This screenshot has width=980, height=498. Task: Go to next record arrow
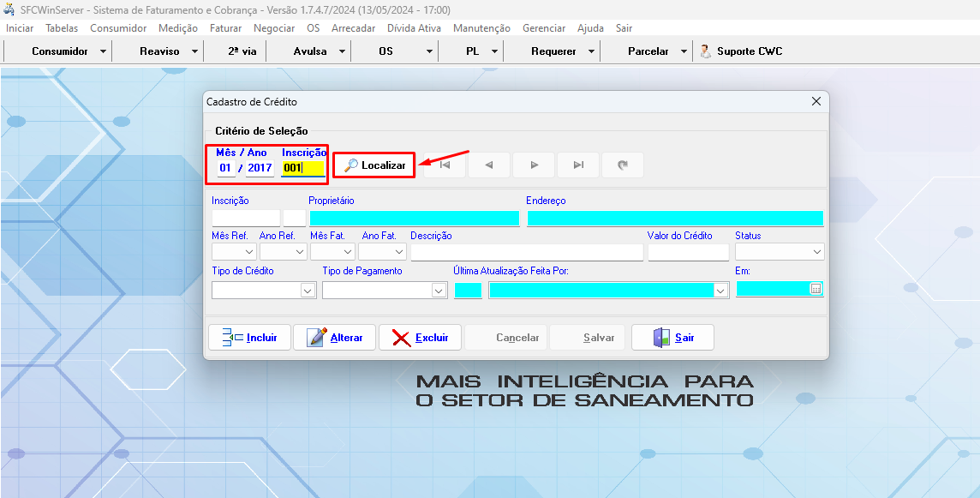pos(533,165)
